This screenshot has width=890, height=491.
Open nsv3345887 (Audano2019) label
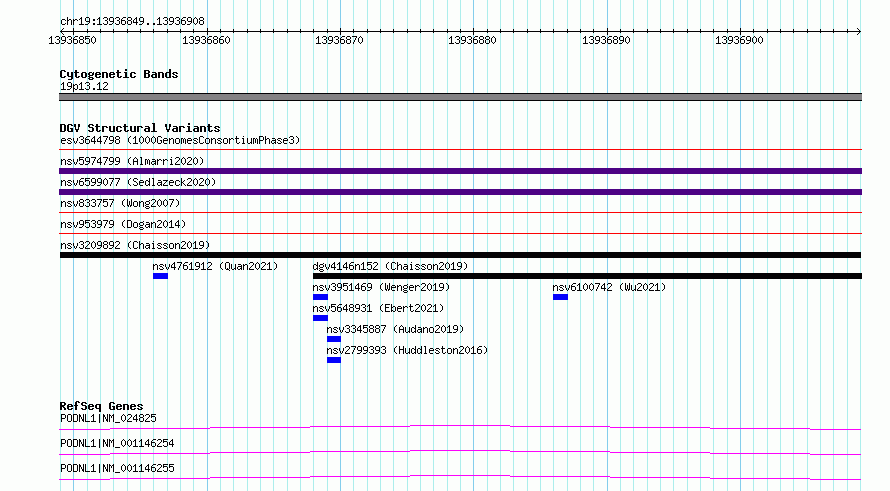pyautogui.click(x=395, y=329)
